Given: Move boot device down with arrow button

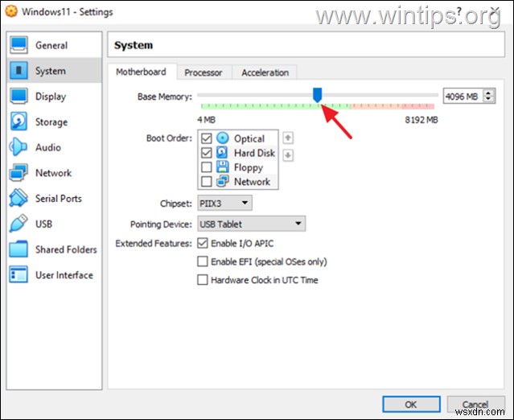Looking at the screenshot, I should pyautogui.click(x=288, y=155).
